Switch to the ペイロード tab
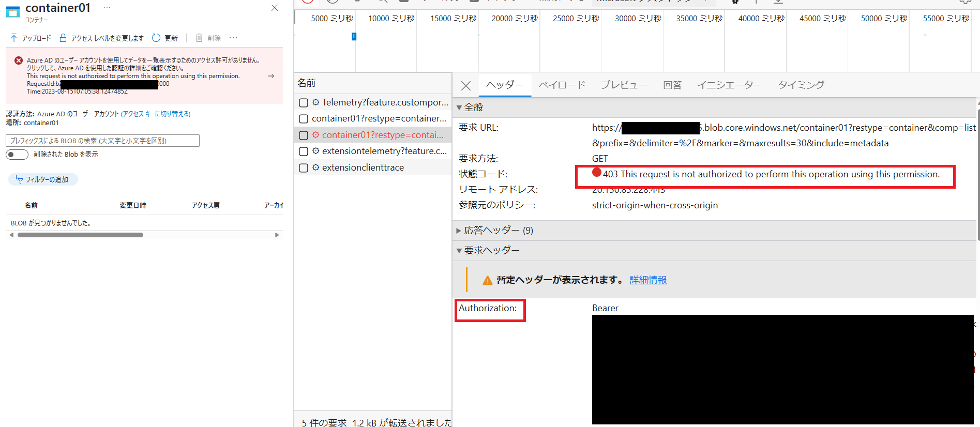The image size is (980, 427). [x=562, y=85]
